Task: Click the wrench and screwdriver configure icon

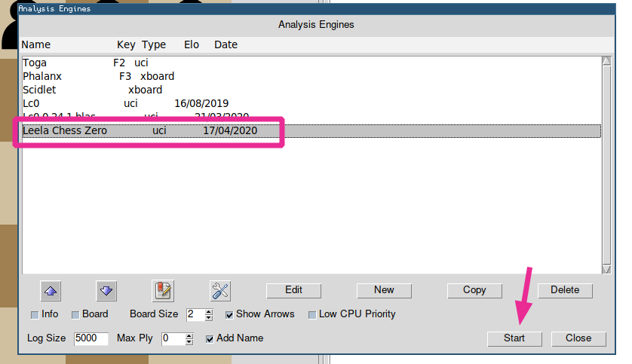Action: [x=219, y=290]
